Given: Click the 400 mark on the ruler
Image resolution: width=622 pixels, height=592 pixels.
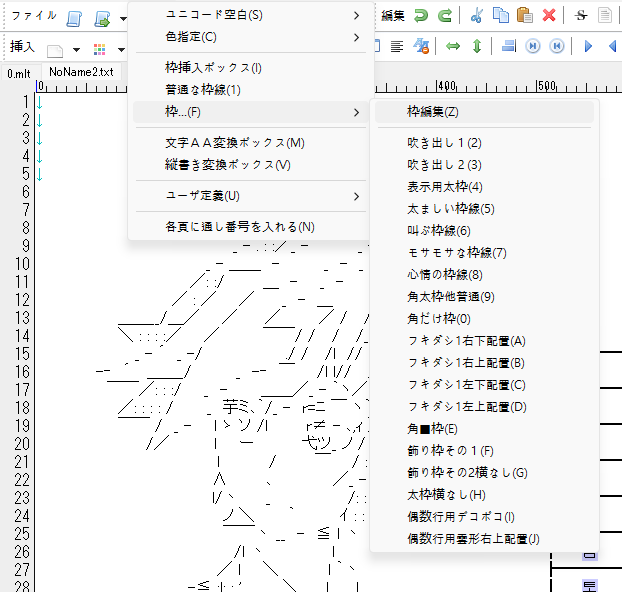Looking at the screenshot, I should [x=447, y=86].
